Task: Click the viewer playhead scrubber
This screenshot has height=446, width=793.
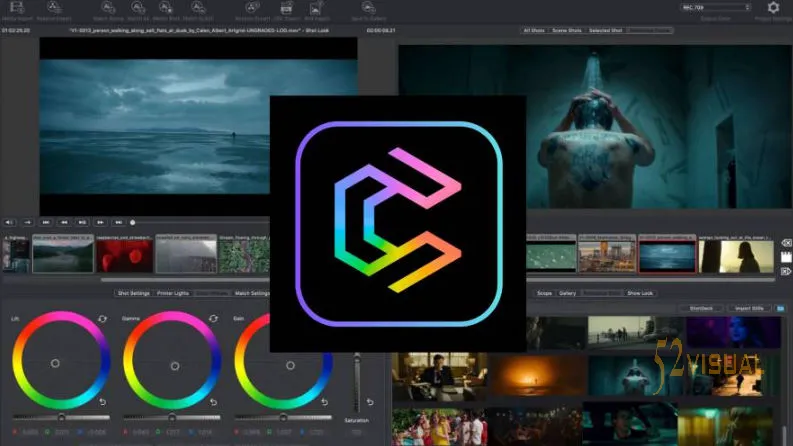Action: pos(133,222)
